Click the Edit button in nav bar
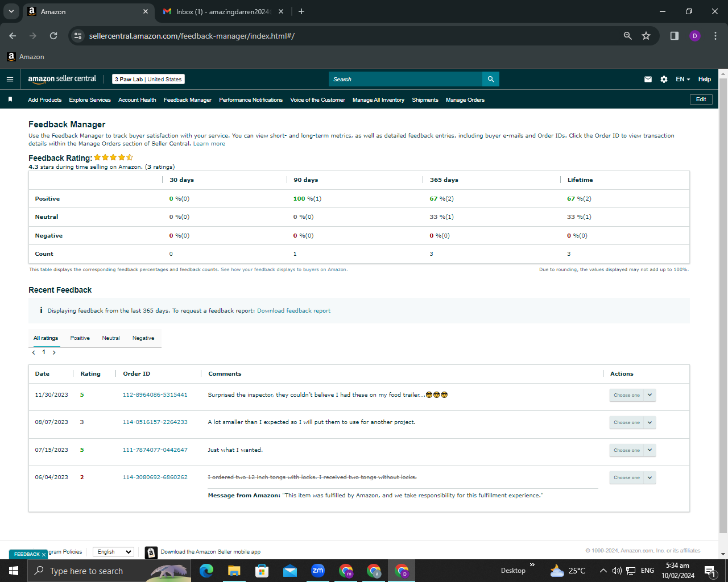Viewport: 728px width, 582px height. click(701, 99)
